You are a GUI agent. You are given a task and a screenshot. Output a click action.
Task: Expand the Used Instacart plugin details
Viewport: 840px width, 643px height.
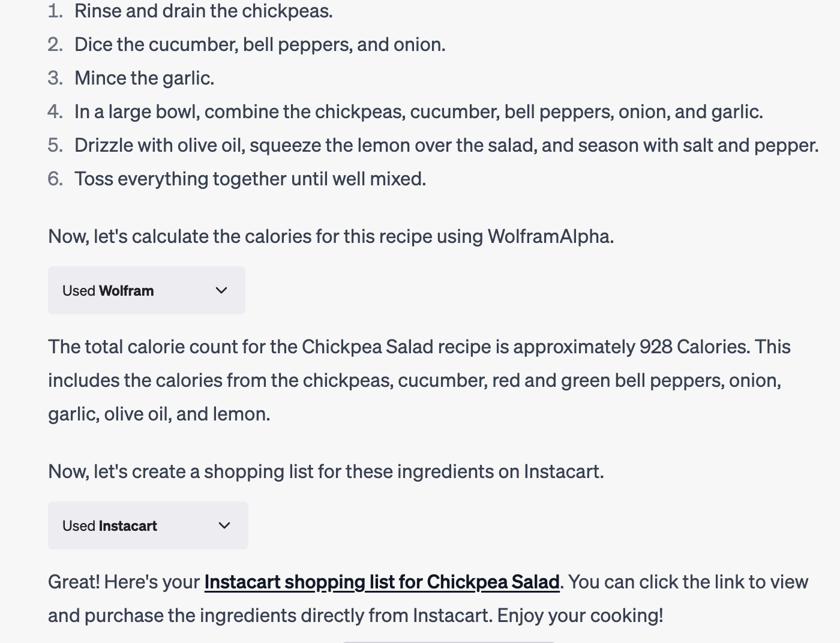(x=148, y=525)
